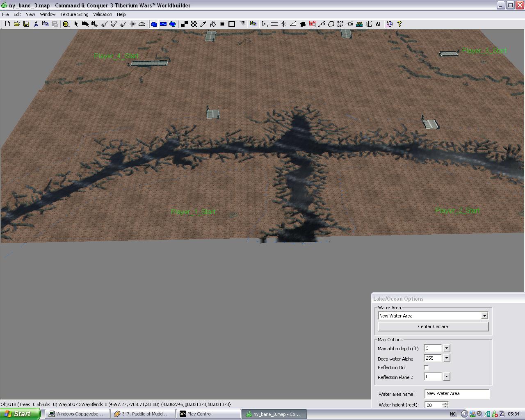This screenshot has height=420, width=525.
Task: Click the Windows Start button
Action: [20, 414]
